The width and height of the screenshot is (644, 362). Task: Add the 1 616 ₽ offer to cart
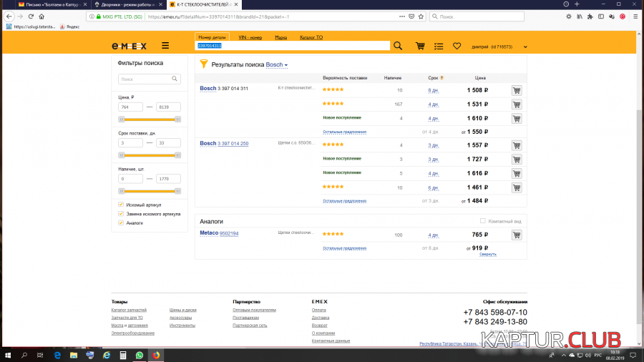517,173
